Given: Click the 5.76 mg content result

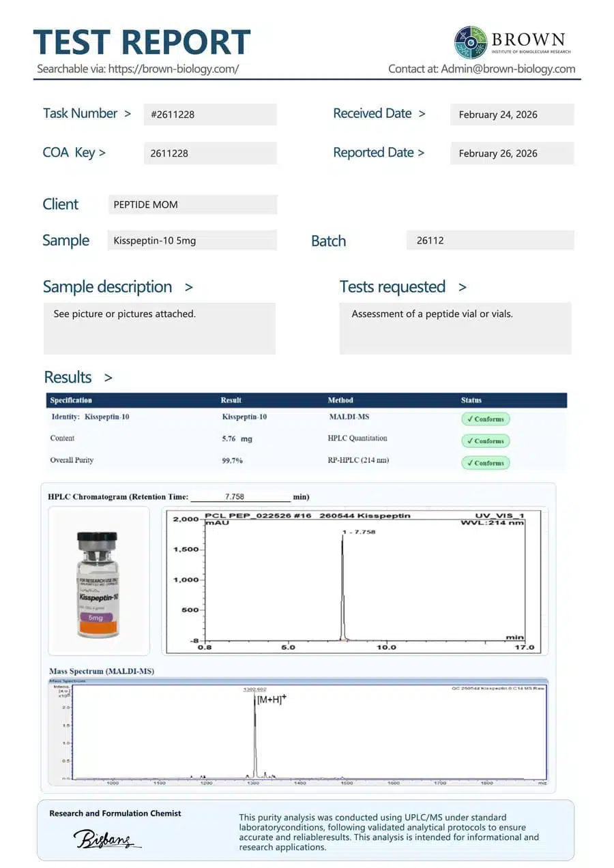Looking at the screenshot, I should coord(237,439).
